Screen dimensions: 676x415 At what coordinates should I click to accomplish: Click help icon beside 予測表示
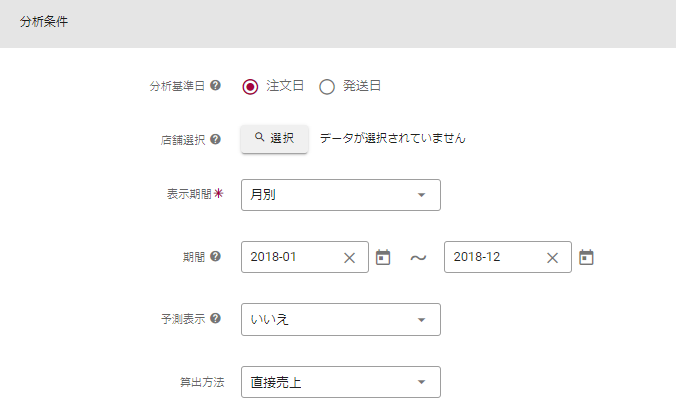click(x=216, y=319)
